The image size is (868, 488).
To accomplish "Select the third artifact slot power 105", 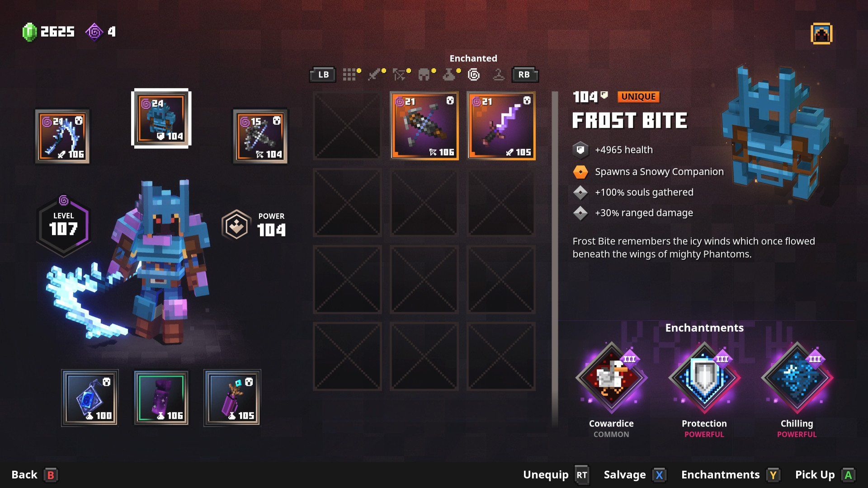I will click(232, 398).
